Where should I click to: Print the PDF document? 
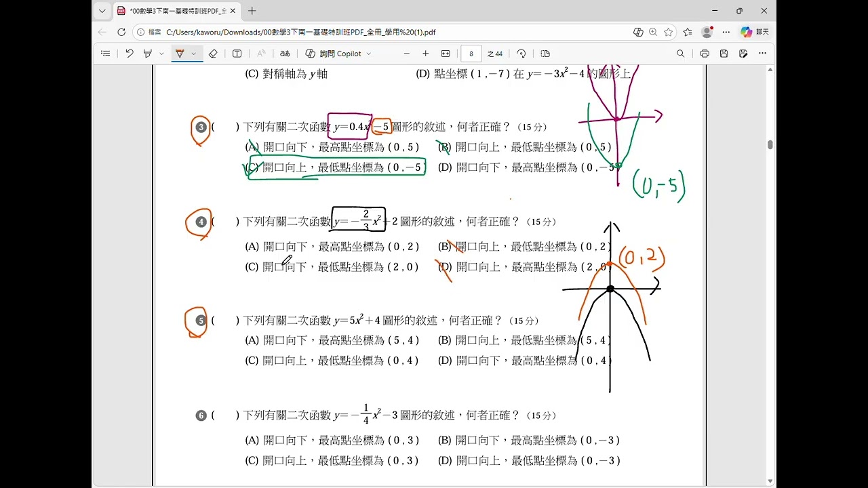[x=705, y=54]
